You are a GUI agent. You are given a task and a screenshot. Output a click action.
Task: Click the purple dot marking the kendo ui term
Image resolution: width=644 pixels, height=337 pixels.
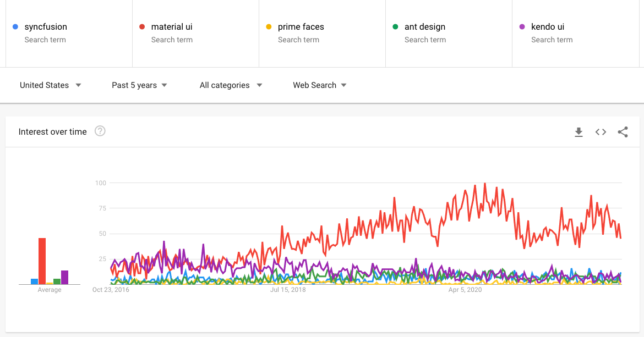pos(523,26)
